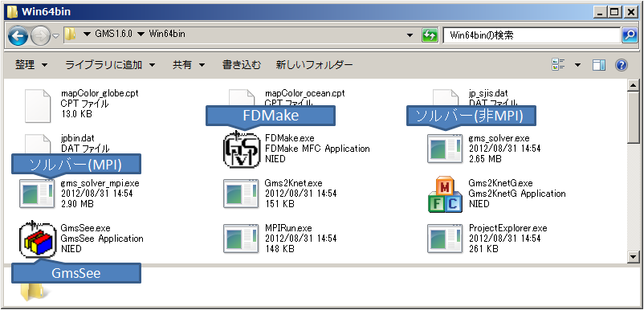Select the Gms2Knet.exe program icon
This screenshot has width=644, height=310.
(x=241, y=193)
